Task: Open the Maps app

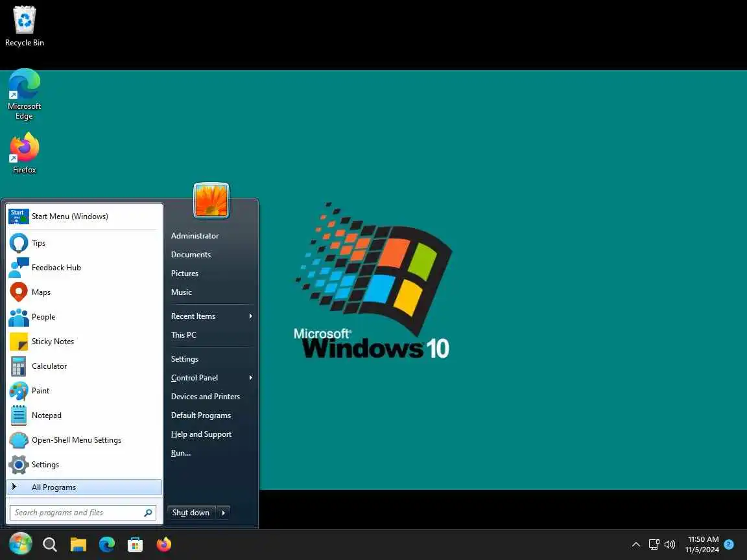Action: coord(84,292)
